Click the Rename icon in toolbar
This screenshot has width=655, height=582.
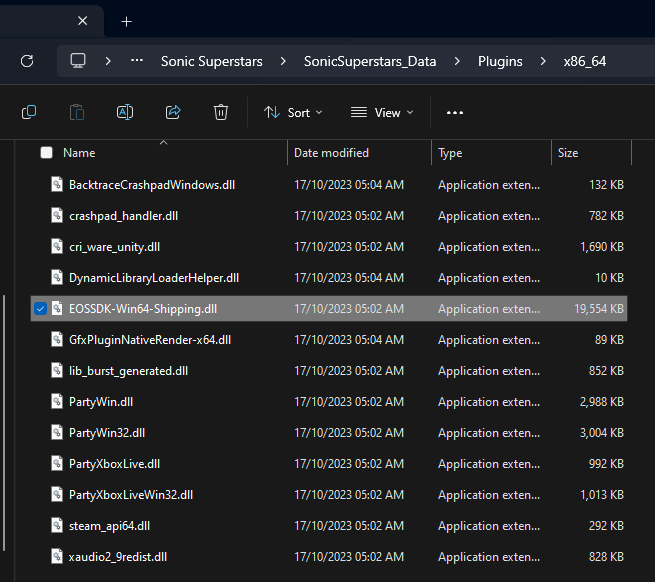point(125,112)
